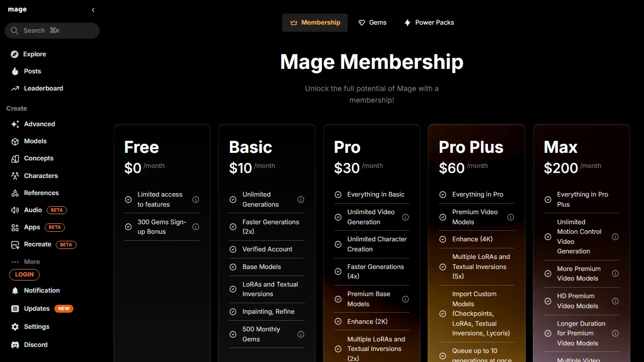Select the Advanced sparkle icon
Viewport: 644px width, 362px height.
point(15,124)
